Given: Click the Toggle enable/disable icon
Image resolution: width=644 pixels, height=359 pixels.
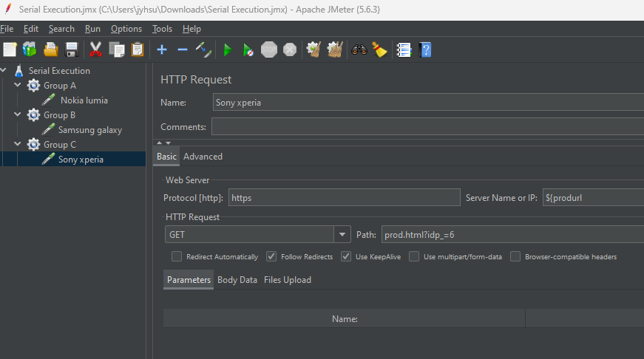Looking at the screenshot, I should (x=203, y=49).
